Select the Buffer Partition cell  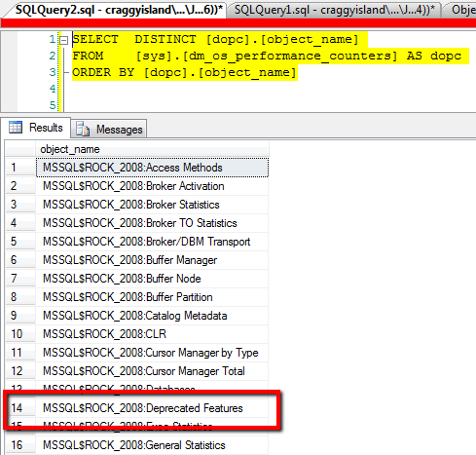pyautogui.click(x=152, y=297)
